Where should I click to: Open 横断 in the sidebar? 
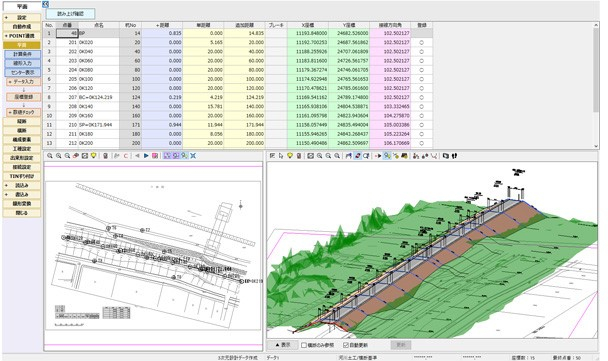[x=22, y=131]
